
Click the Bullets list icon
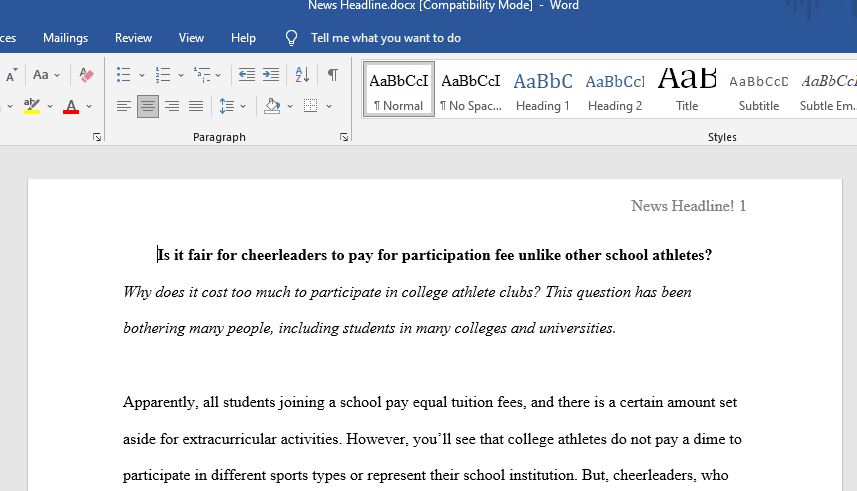click(124, 74)
